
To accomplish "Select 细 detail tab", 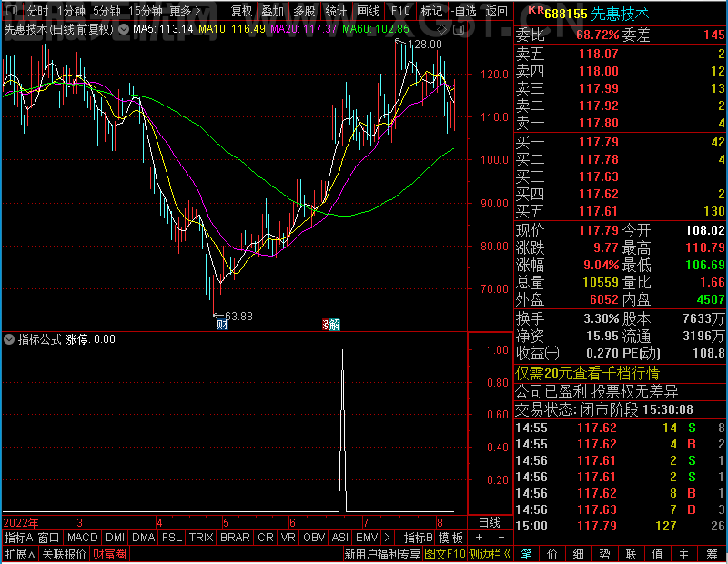I will (x=579, y=554).
